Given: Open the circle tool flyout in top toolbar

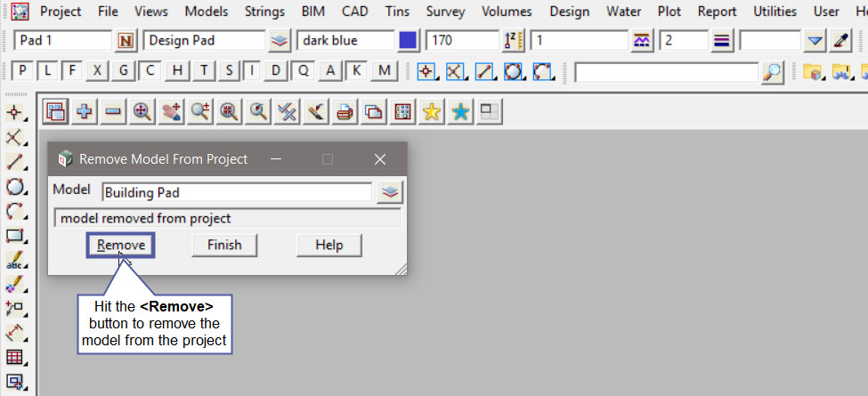Looking at the screenshot, I should (x=514, y=71).
